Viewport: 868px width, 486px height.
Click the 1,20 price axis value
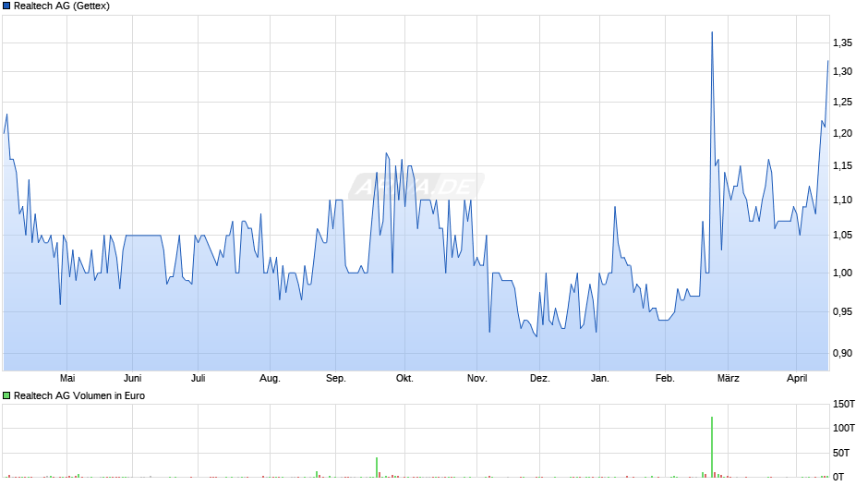pos(842,133)
